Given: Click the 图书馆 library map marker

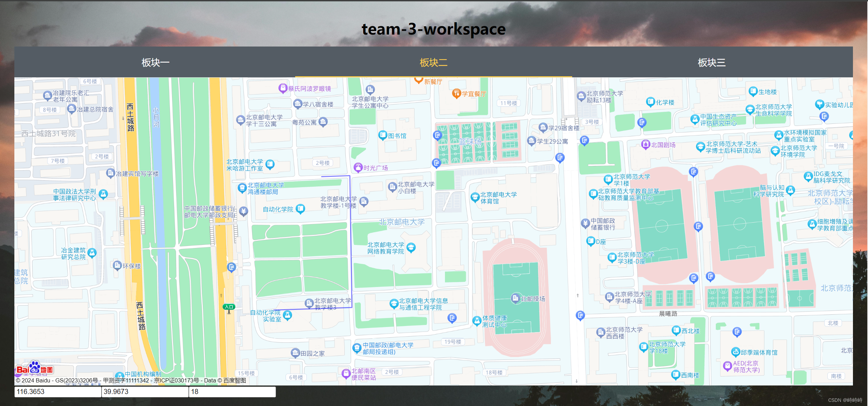Looking at the screenshot, I should [x=383, y=135].
